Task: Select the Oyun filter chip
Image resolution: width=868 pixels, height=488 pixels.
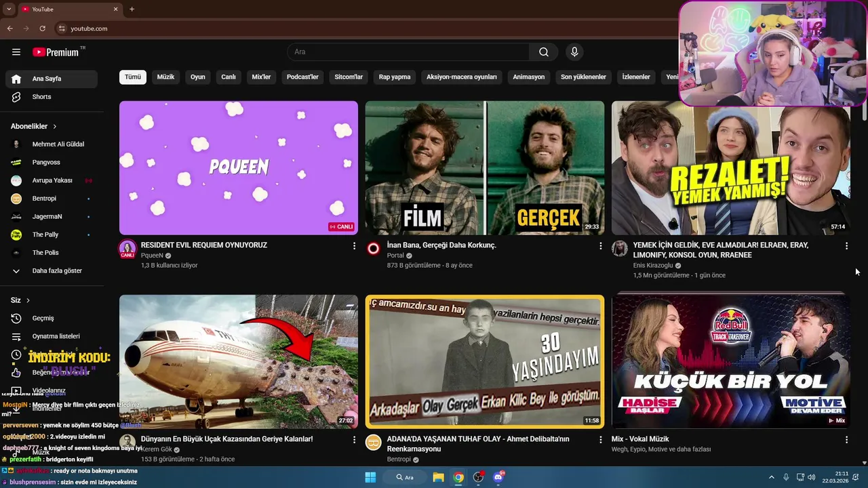Action: (x=198, y=77)
